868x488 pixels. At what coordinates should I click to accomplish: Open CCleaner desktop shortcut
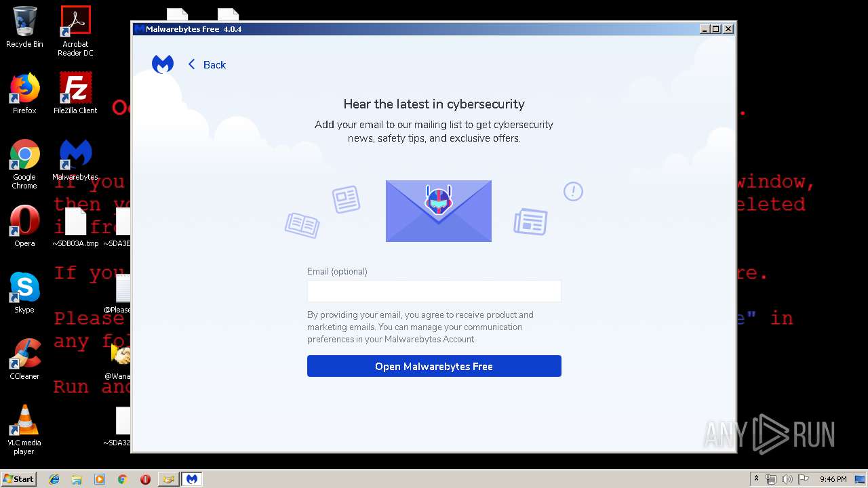[24, 359]
